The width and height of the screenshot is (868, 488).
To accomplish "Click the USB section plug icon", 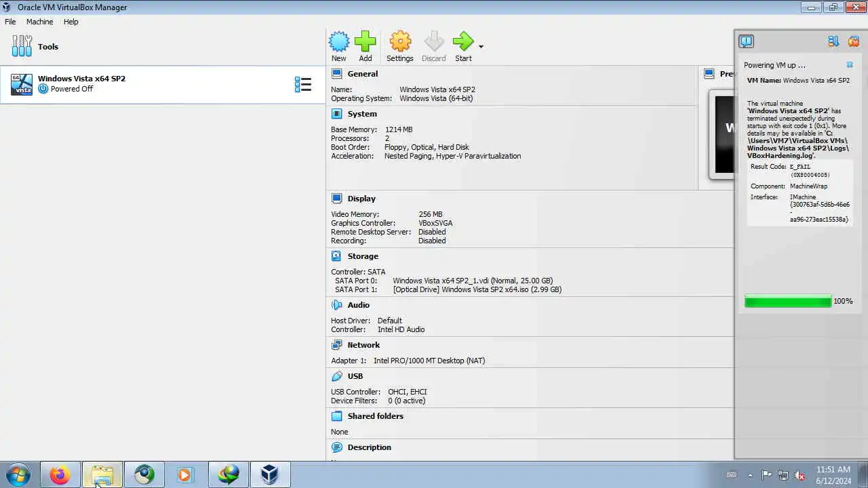I will [x=337, y=376].
